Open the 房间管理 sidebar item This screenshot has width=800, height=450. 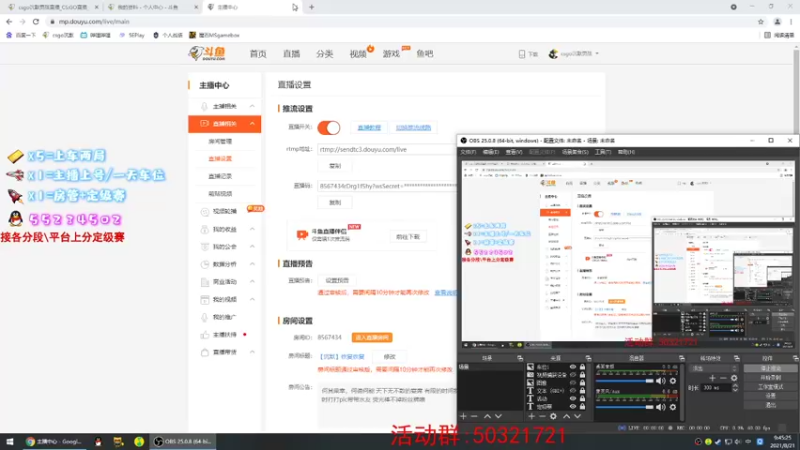[x=220, y=141]
